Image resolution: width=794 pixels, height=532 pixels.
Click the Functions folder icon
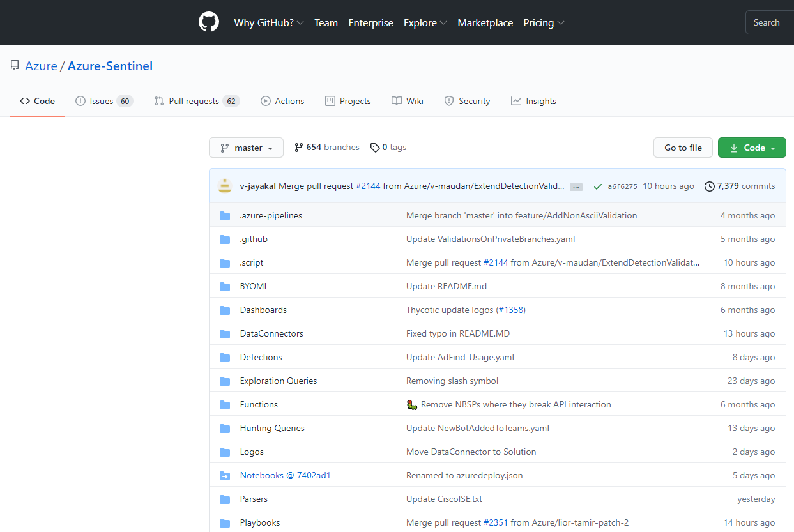coord(225,405)
